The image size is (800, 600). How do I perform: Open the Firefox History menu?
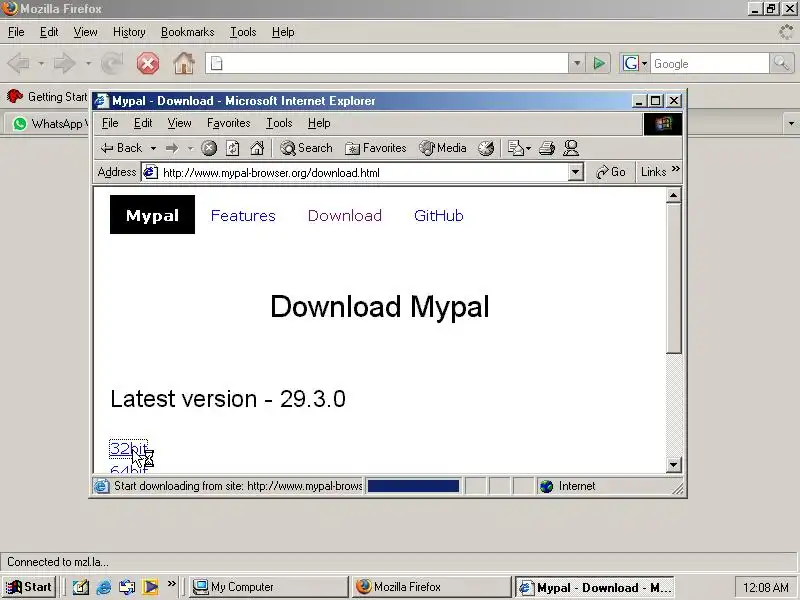tap(129, 32)
